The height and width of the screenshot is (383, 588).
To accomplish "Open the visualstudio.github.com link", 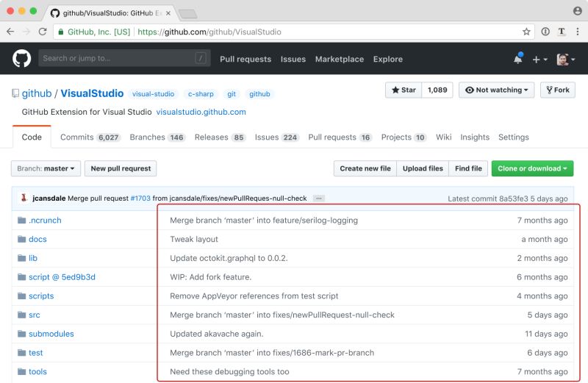I will coord(201,112).
